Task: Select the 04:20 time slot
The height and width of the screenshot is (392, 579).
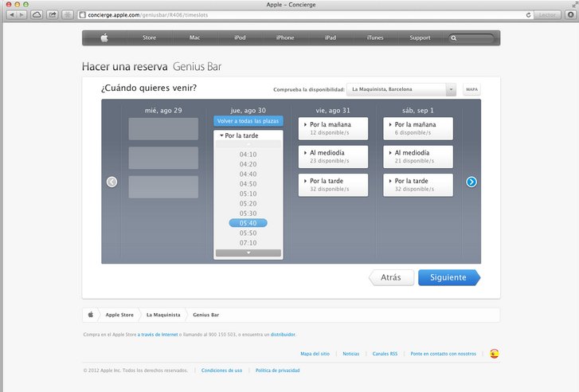Action: tap(248, 164)
